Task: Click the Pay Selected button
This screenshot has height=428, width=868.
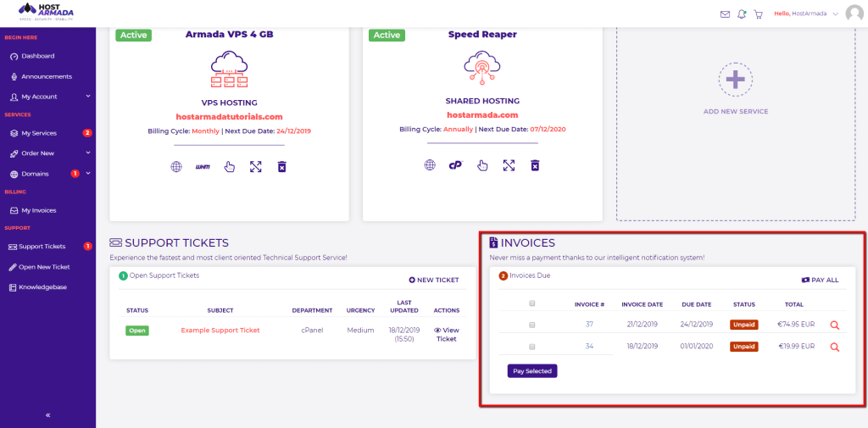Action: (532, 371)
